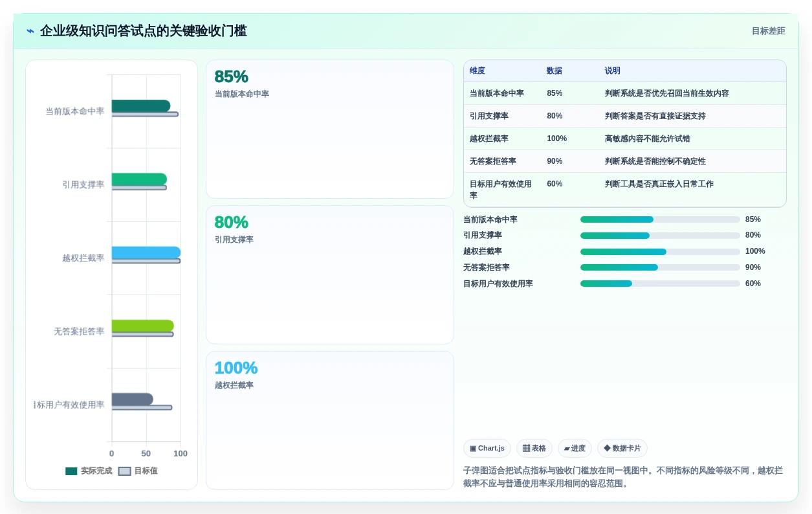Click the lightning icon beside the title

click(30, 31)
